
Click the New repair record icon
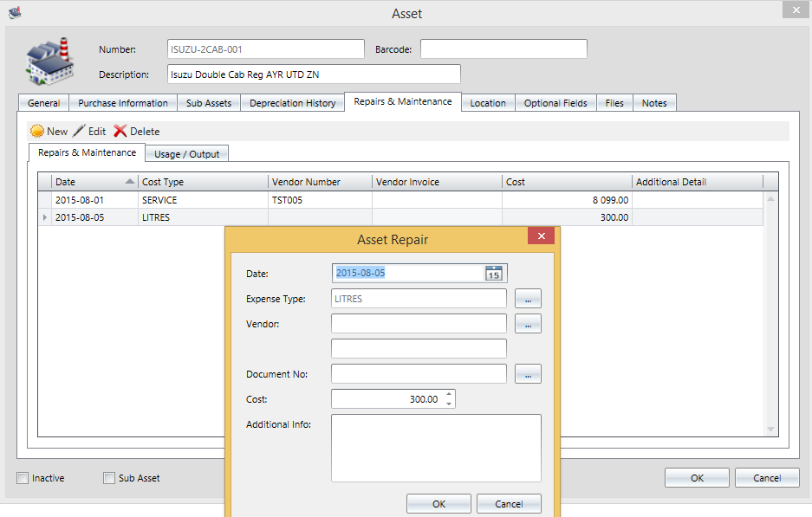[x=37, y=132]
